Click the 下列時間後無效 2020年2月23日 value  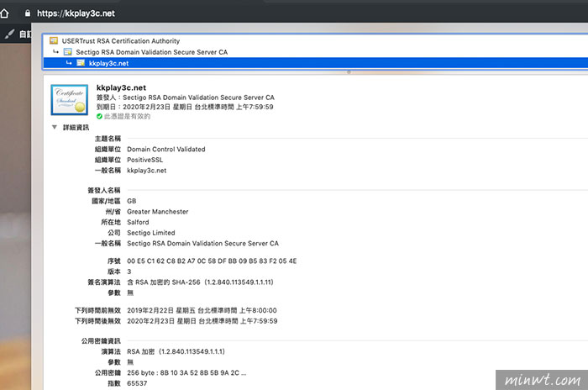[x=202, y=321]
